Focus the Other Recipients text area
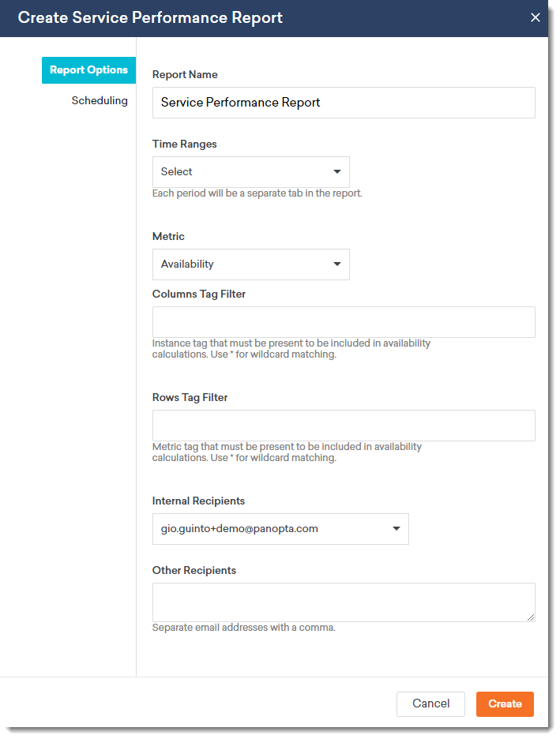The width and height of the screenshot is (560, 739). coord(344,602)
